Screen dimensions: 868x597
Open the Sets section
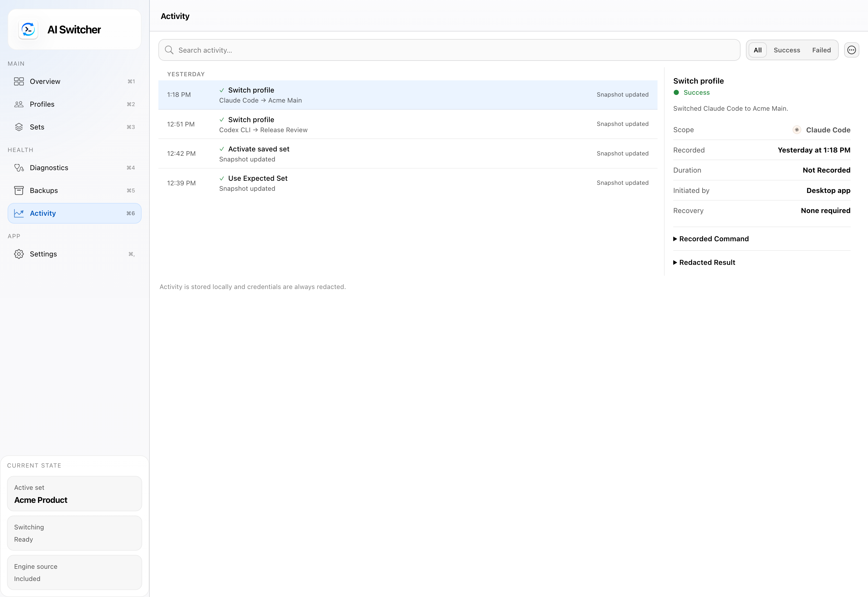74,127
